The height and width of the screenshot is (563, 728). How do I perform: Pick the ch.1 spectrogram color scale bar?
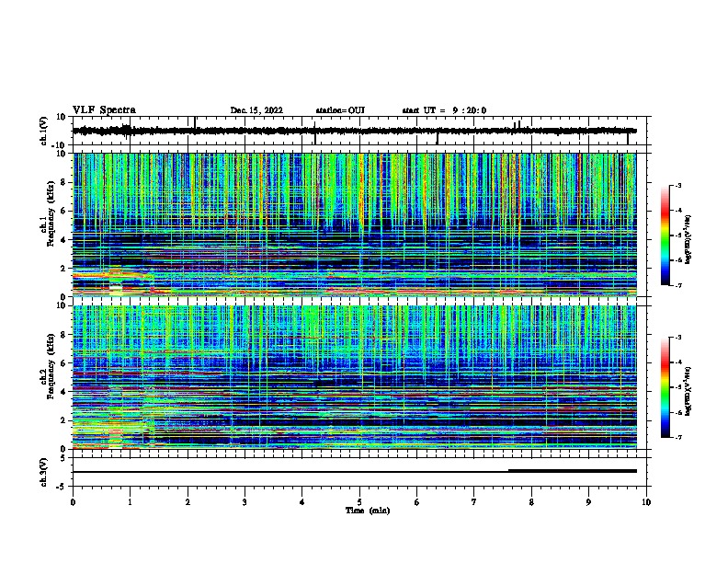click(665, 236)
